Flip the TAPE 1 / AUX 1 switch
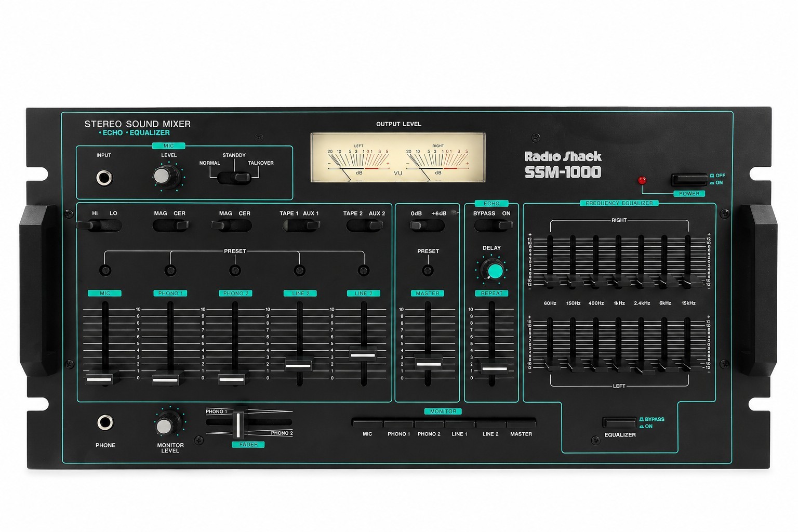798x532 pixels. click(x=301, y=225)
